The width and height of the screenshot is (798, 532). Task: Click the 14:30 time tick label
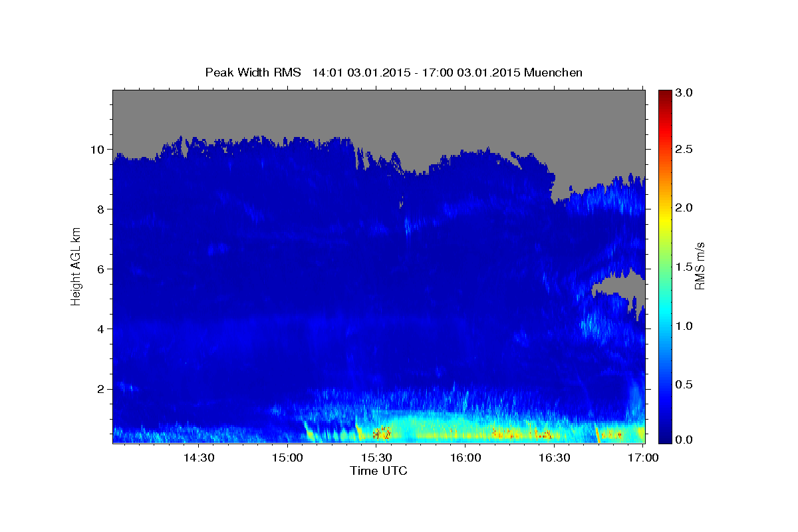pos(198,458)
